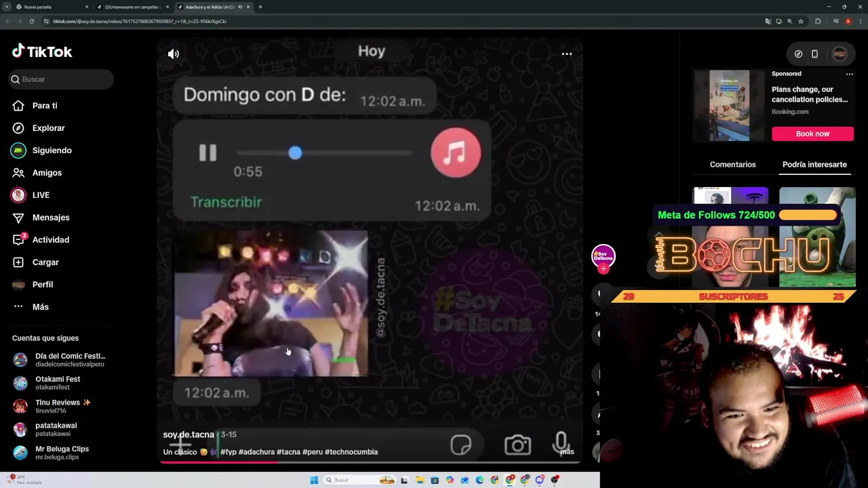Open the three-dot options menu on the video
Screen dimensions: 868x488
[567, 54]
